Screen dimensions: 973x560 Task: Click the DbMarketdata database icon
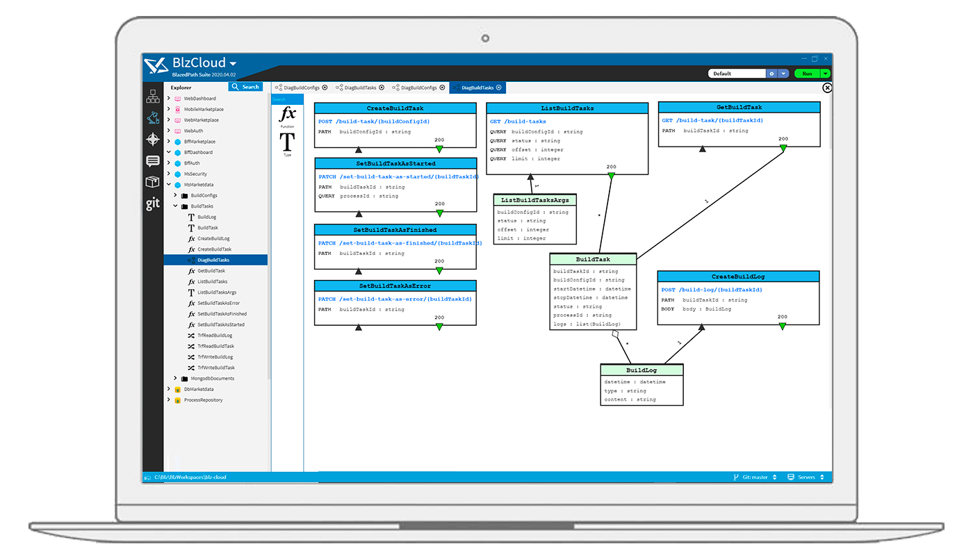coord(178,390)
